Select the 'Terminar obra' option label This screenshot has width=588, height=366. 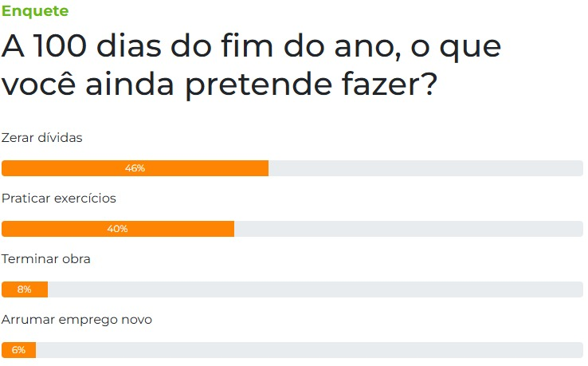coord(46,259)
